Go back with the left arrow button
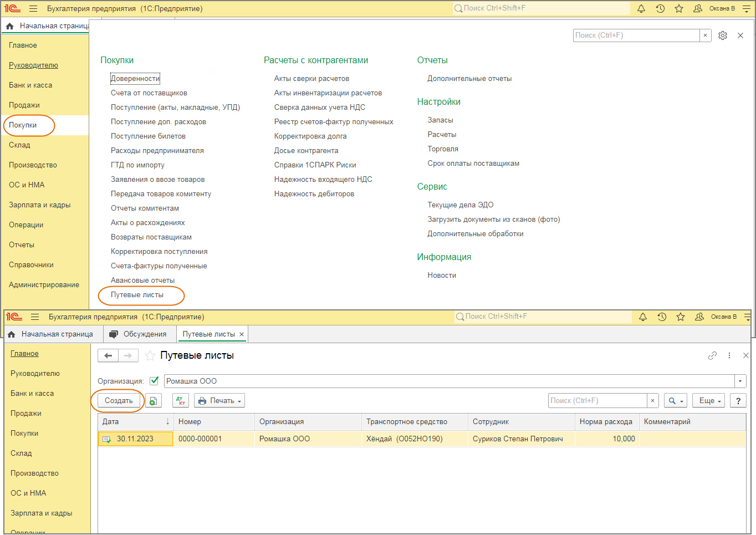Image resolution: width=756 pixels, height=535 pixels. click(108, 355)
